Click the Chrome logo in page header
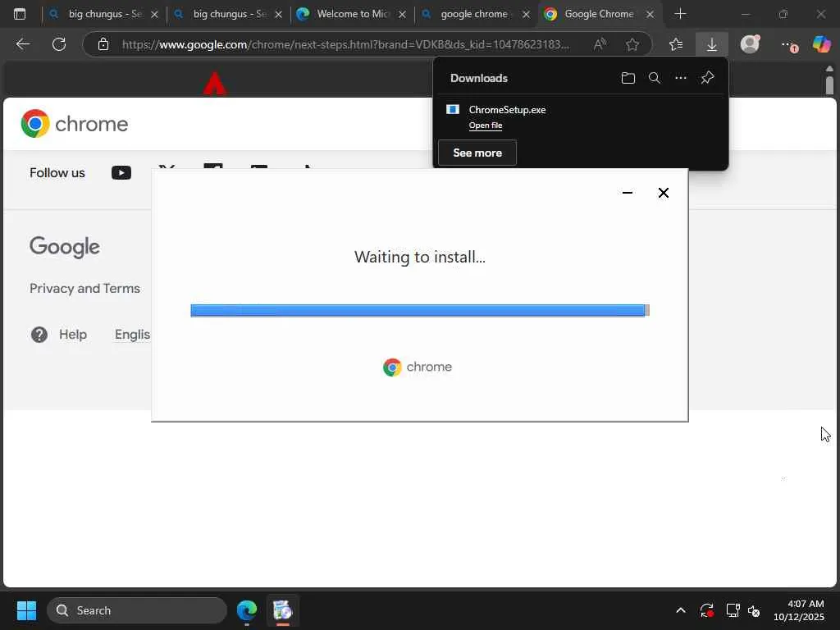 75,124
